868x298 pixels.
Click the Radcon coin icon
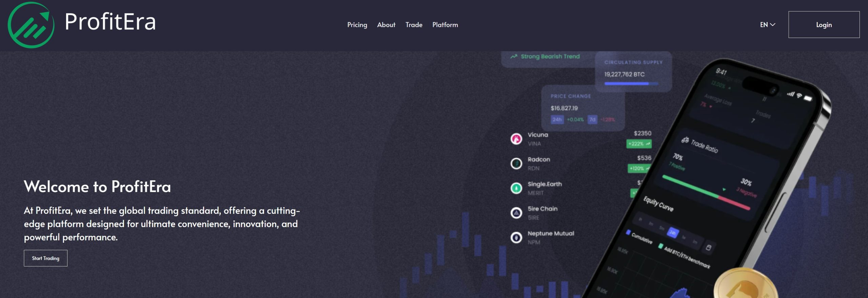click(516, 164)
